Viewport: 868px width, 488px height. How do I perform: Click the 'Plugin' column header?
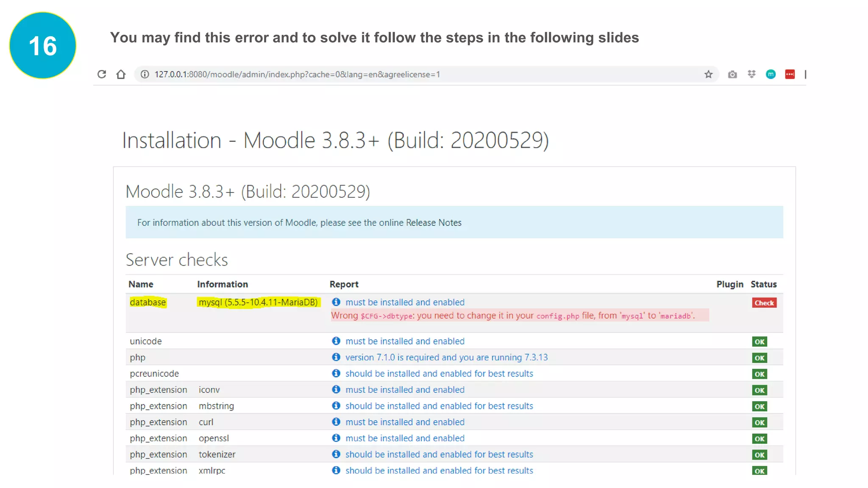coord(730,284)
